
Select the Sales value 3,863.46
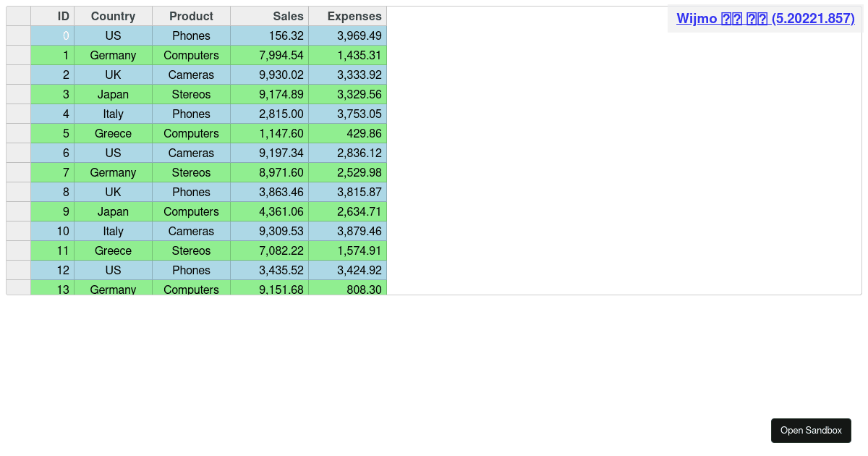(x=269, y=192)
